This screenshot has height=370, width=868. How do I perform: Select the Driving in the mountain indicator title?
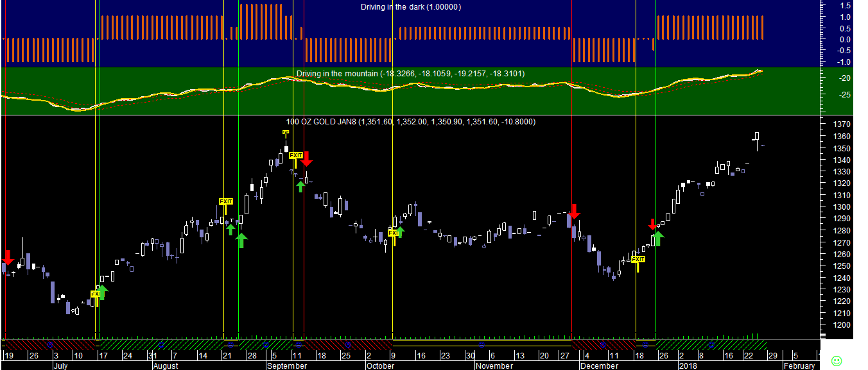click(x=410, y=74)
